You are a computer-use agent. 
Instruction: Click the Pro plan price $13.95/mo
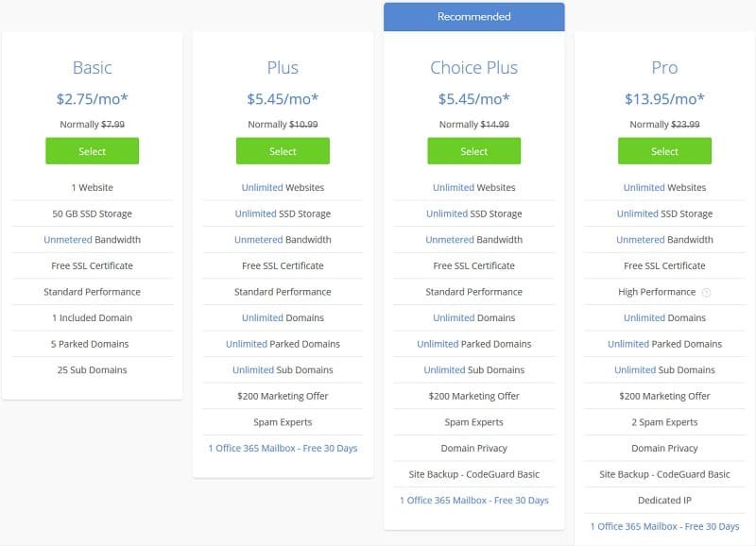pos(664,97)
